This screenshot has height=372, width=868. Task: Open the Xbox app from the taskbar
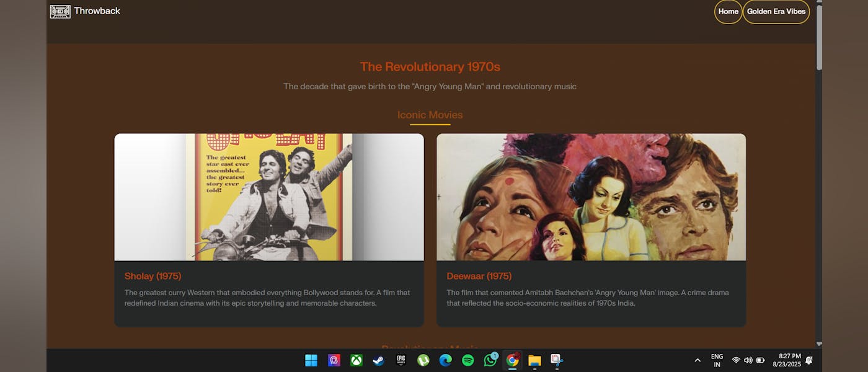[356, 360]
